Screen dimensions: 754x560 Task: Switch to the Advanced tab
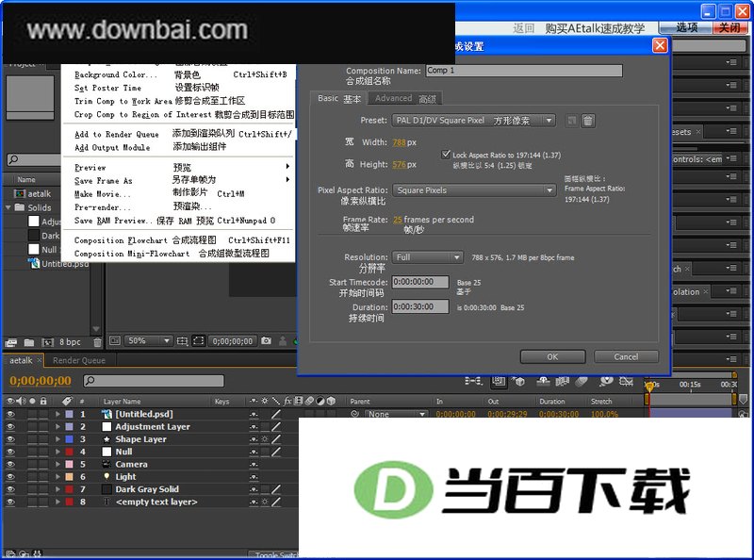[x=405, y=99]
